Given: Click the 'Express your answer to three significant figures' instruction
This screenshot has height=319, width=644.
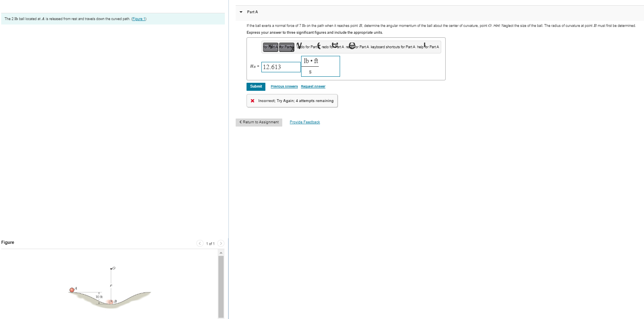Looking at the screenshot, I should [x=315, y=33].
